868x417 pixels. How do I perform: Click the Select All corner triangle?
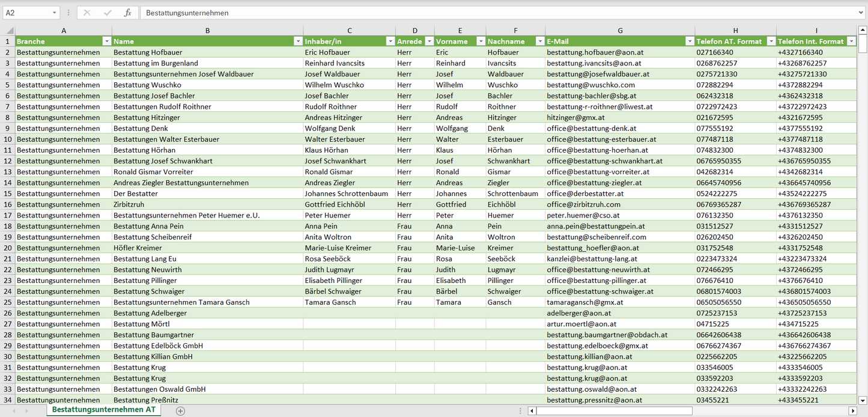coord(9,31)
